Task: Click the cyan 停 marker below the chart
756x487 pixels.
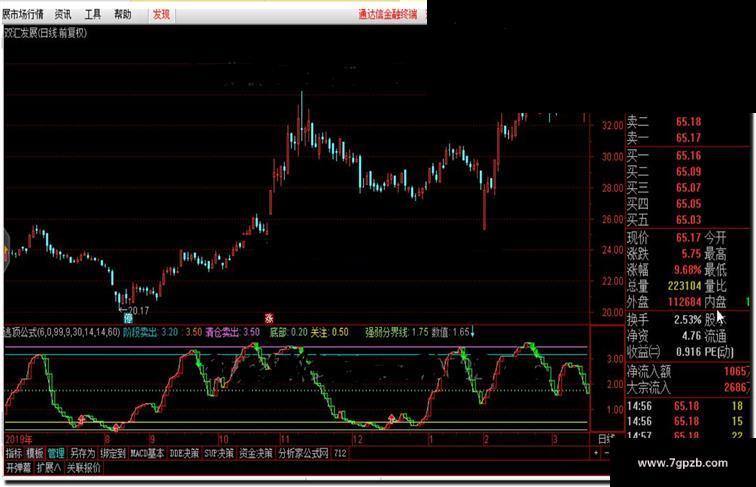Action: pyautogui.click(x=128, y=318)
